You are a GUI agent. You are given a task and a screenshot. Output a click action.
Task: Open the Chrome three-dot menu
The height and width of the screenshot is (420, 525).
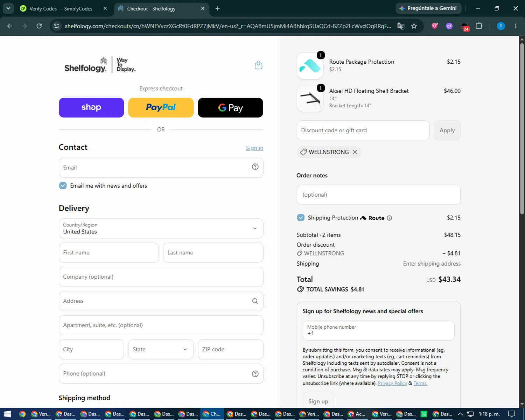(516, 26)
